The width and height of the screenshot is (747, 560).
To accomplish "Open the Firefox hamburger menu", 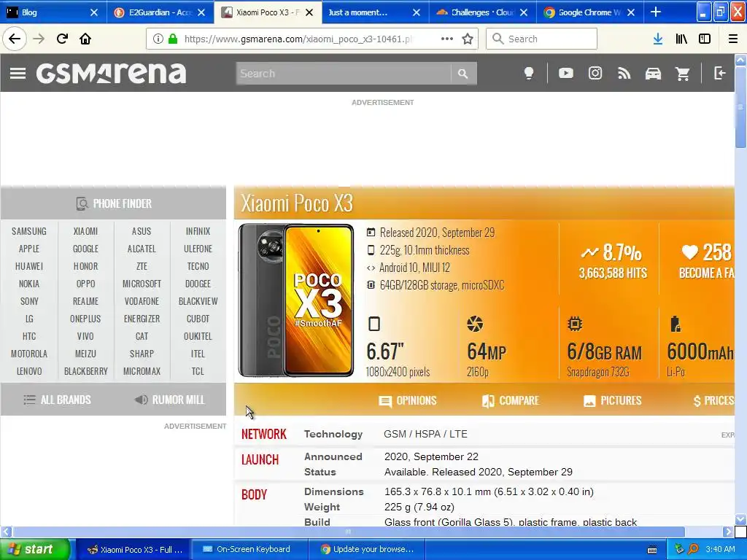I will (x=733, y=39).
